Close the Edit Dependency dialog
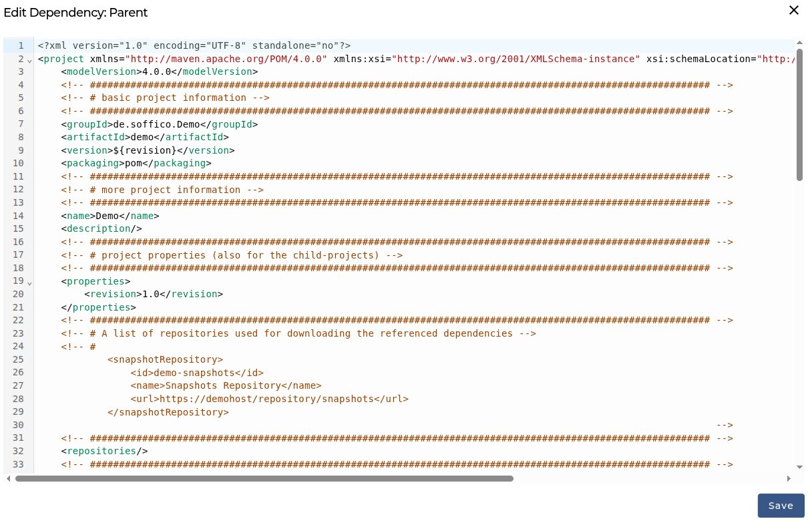Image resolution: width=812 pixels, height=525 pixels. click(x=794, y=10)
